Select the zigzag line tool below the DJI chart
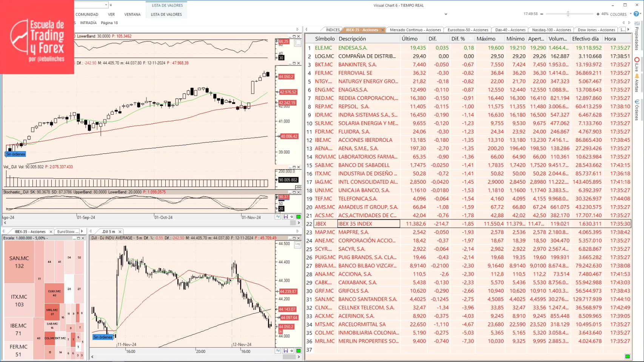 (x=278, y=350)
